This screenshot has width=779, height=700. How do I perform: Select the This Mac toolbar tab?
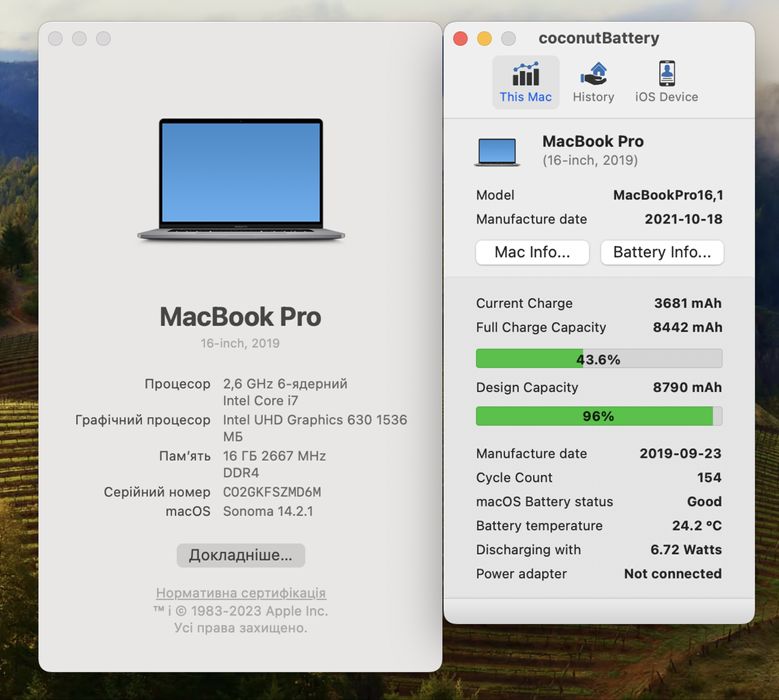tap(526, 82)
